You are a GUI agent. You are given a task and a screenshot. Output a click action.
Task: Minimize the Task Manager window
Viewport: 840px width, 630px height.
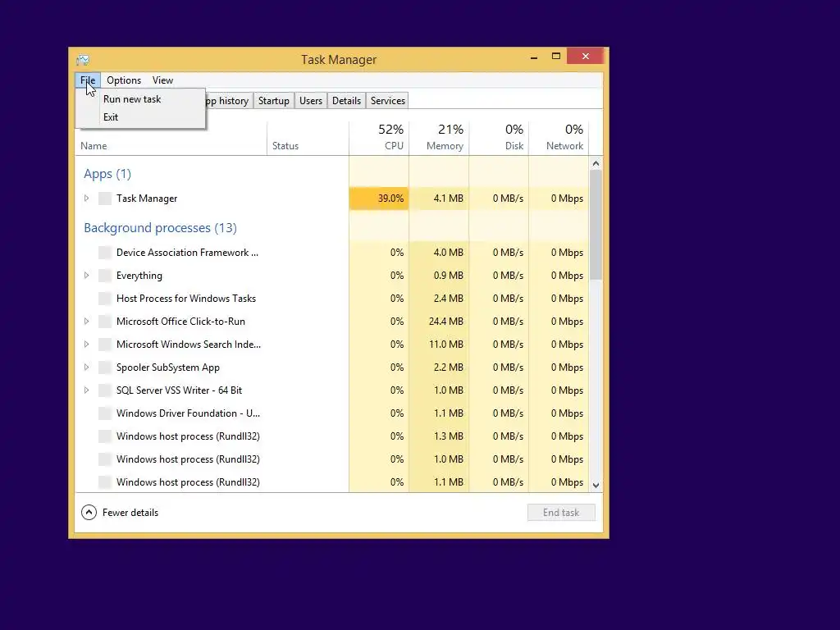tap(533, 57)
